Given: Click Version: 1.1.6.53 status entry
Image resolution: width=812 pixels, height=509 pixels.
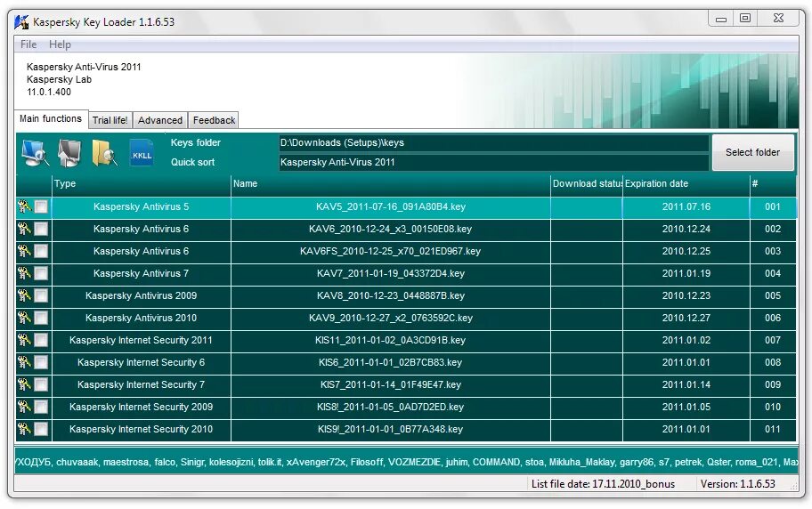Looking at the screenshot, I should 737,484.
